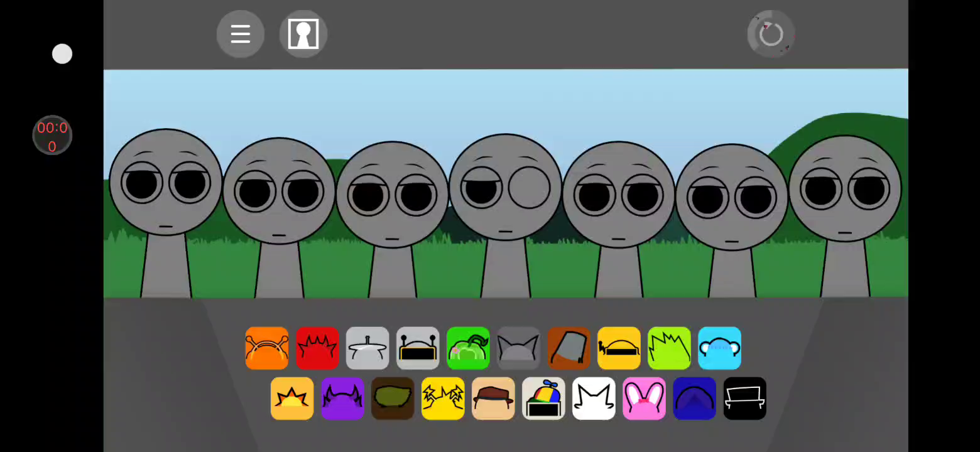Select the bright green leaf-stem character icon
This screenshot has height=452, width=980.
(468, 348)
